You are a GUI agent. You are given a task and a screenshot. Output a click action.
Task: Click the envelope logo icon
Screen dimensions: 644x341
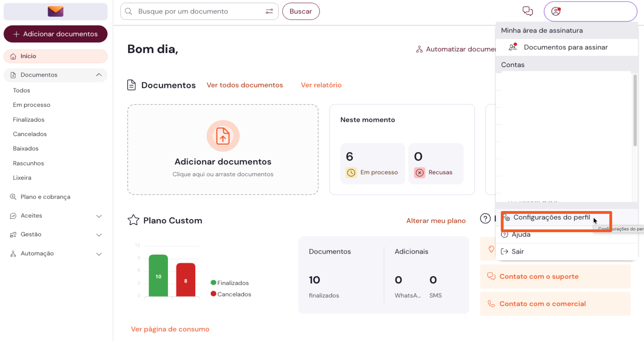coord(55,11)
